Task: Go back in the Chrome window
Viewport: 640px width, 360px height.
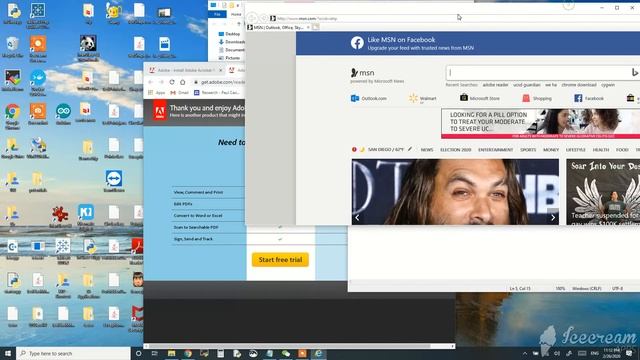Action: coord(150,82)
